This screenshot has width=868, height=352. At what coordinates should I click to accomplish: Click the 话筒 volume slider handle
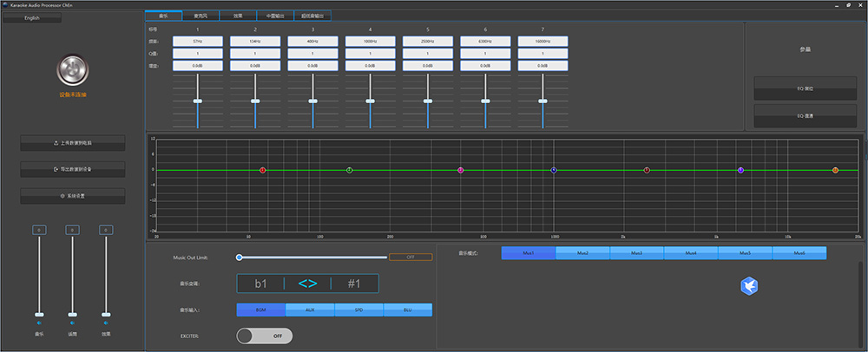coord(72,315)
